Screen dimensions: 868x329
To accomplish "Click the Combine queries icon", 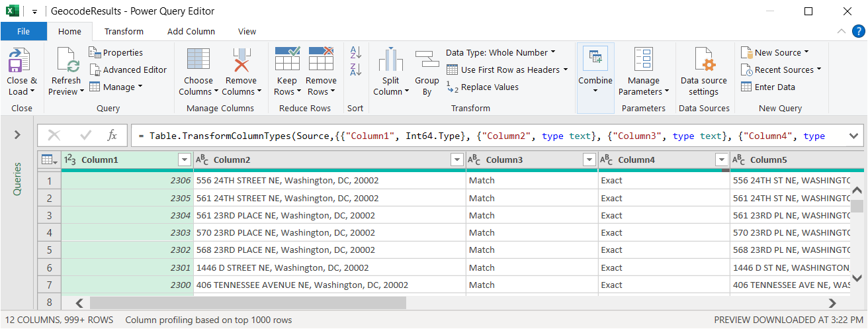I will 595,60.
